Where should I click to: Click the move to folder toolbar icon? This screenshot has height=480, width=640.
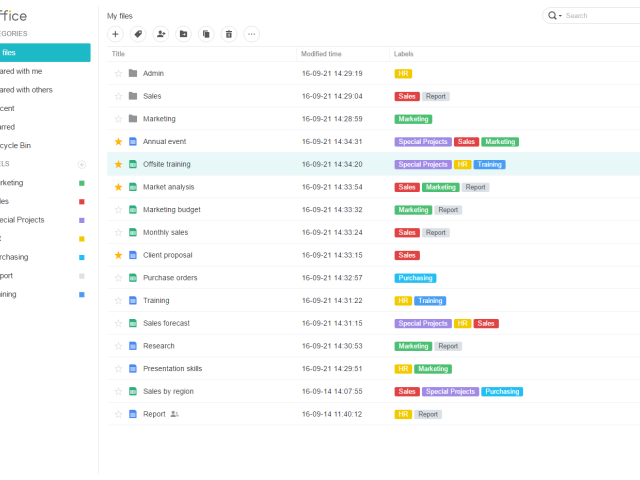183,34
